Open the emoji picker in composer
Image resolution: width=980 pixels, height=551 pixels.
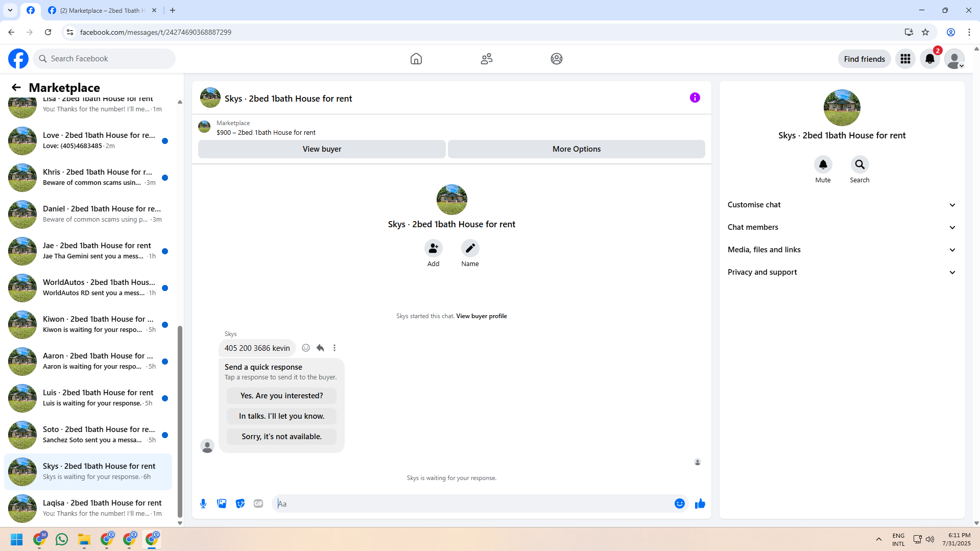(679, 504)
